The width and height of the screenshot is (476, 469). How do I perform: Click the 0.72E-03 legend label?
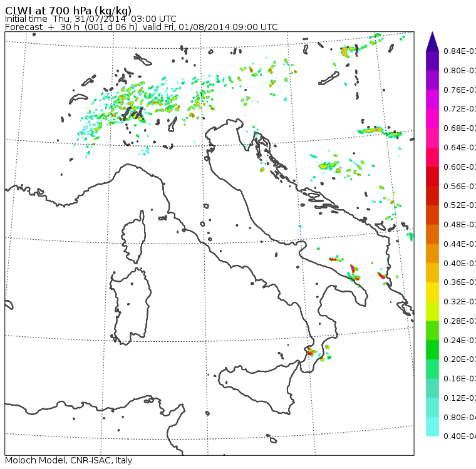coord(460,109)
